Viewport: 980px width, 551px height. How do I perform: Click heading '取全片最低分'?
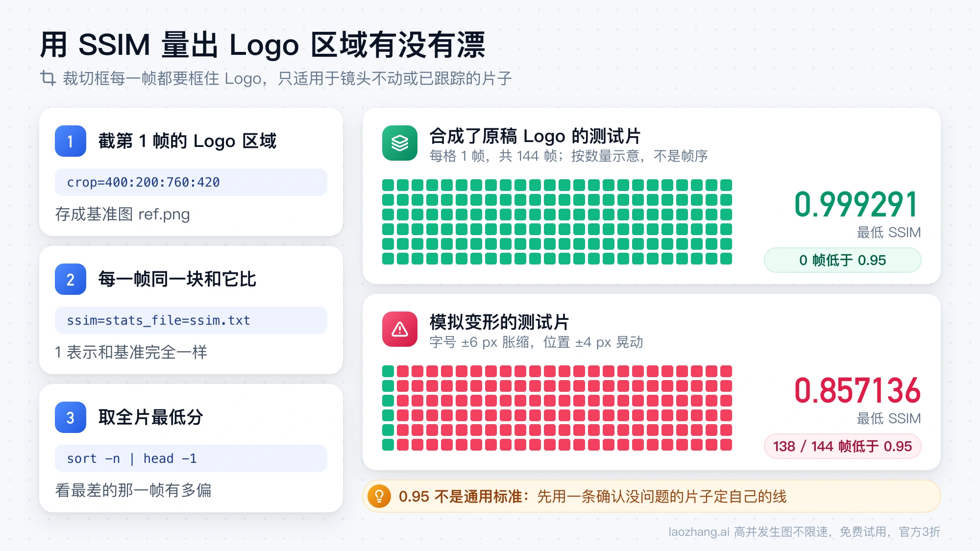pyautogui.click(x=150, y=417)
